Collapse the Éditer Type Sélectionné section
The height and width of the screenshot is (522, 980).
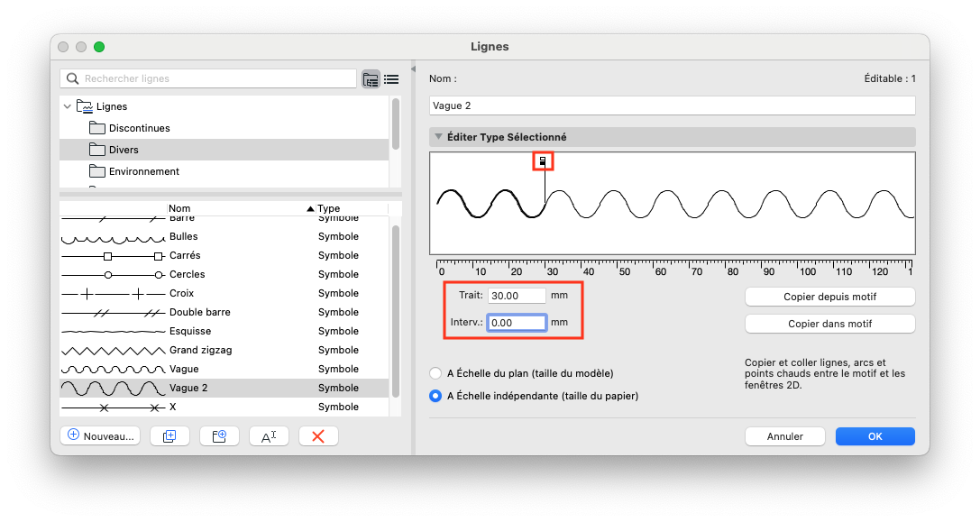[438, 136]
